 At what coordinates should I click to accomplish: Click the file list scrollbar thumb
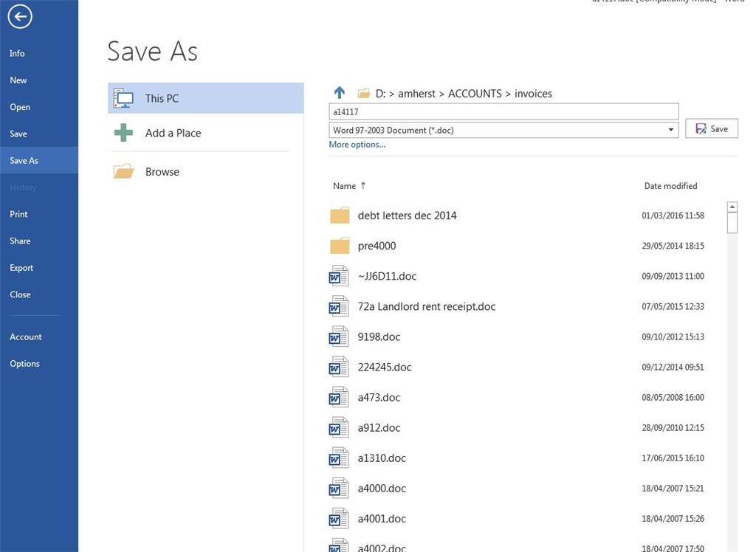click(732, 223)
